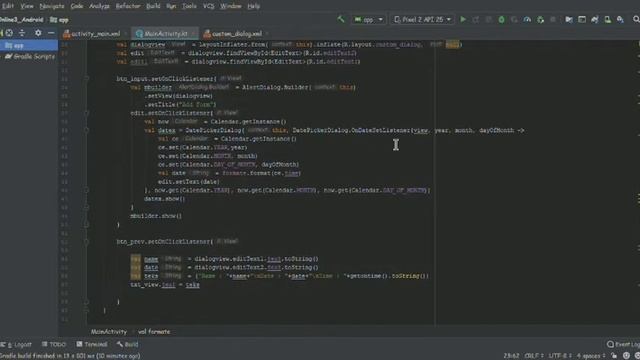Open the Tools menu
The height and width of the screenshot is (360, 640).
point(189,6)
